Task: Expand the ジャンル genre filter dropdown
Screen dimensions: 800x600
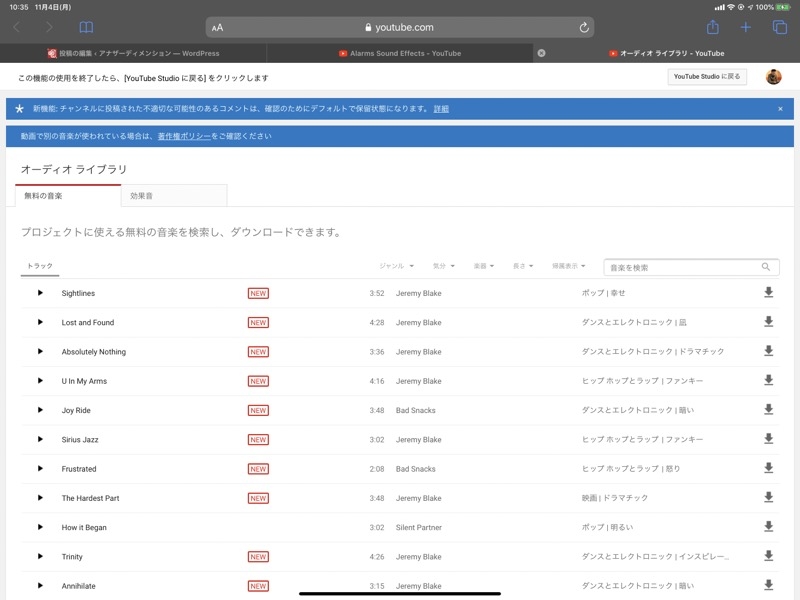Action: coord(396,266)
